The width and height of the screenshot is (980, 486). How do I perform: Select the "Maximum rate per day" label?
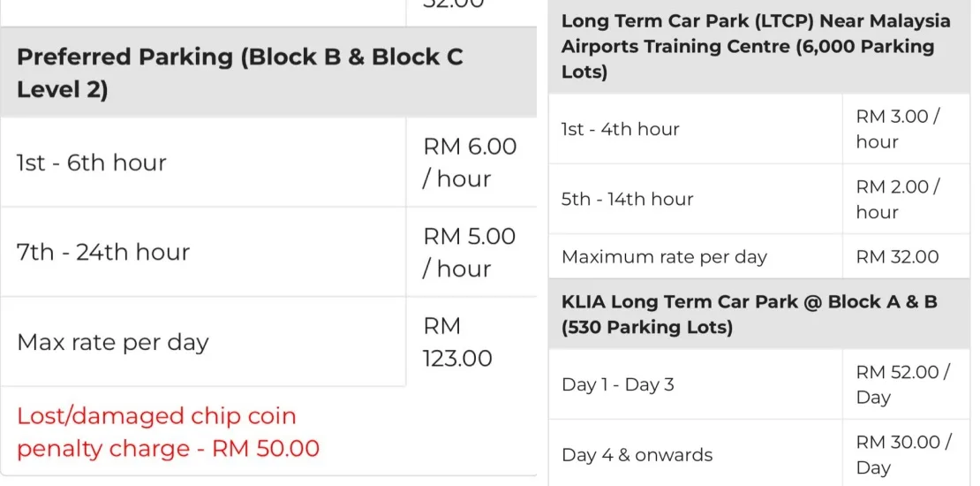[x=664, y=257]
